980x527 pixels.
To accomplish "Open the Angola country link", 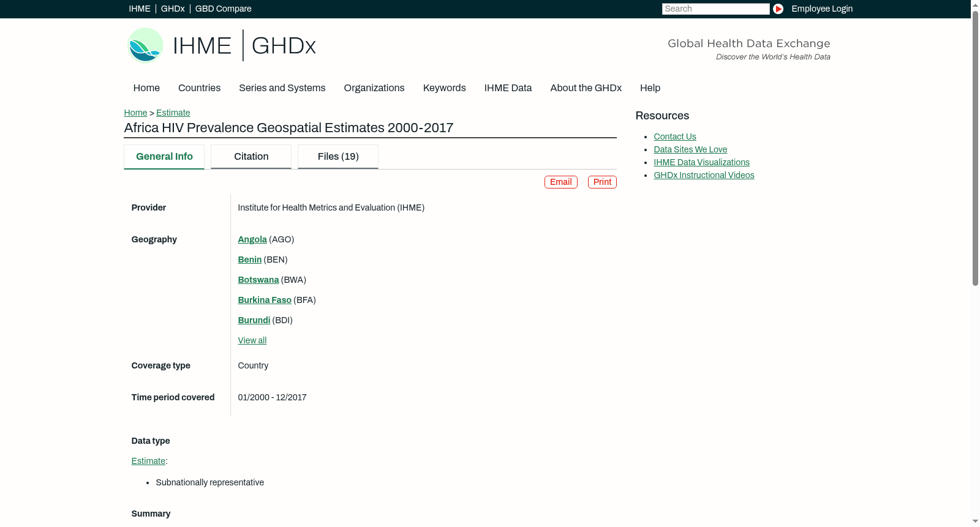I will tap(252, 239).
